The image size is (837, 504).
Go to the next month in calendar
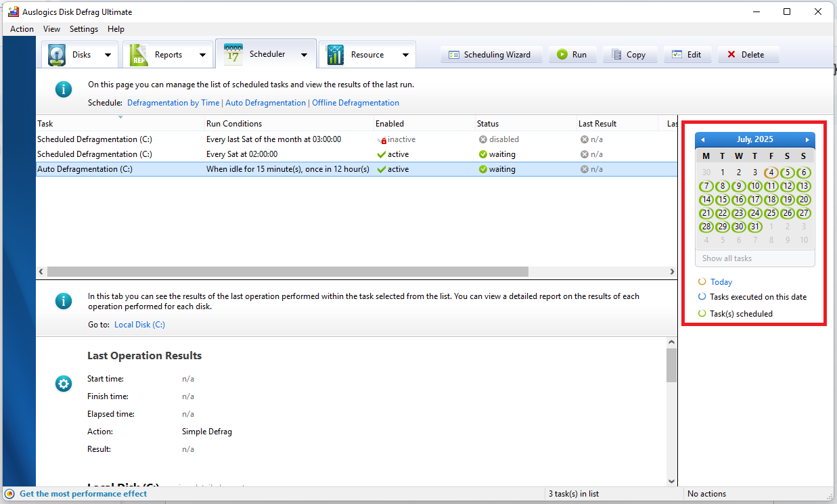coord(807,139)
